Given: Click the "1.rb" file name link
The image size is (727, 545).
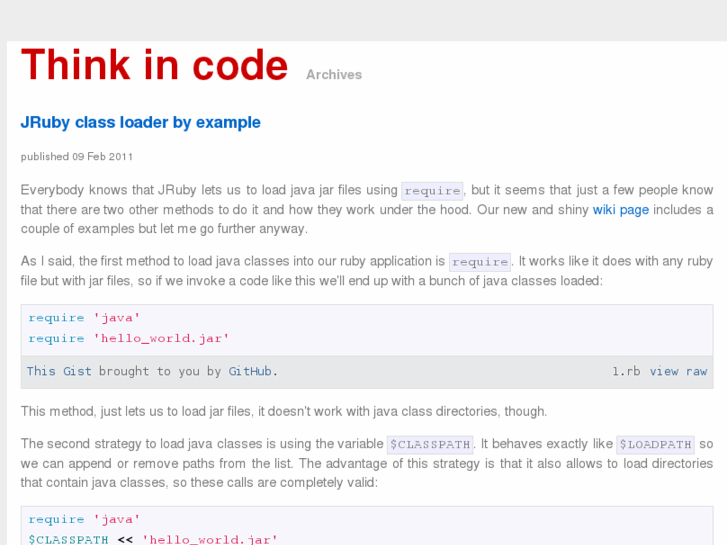Looking at the screenshot, I should 626,371.
